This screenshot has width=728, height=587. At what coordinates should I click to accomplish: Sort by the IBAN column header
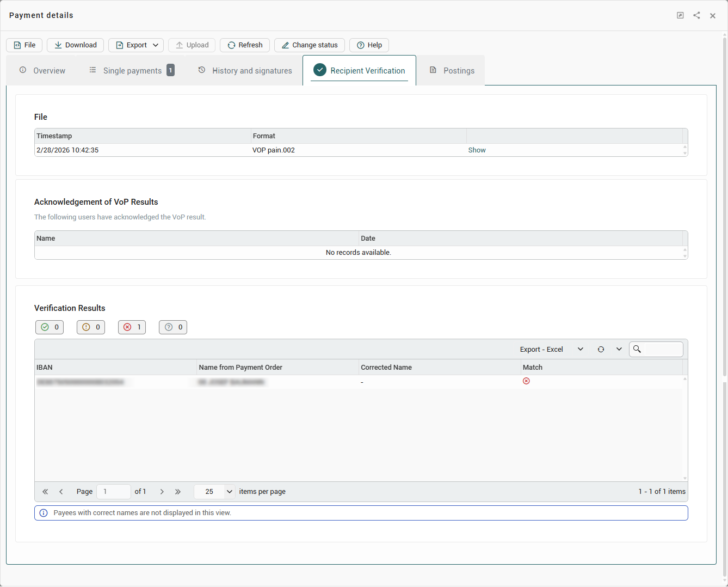tap(115, 368)
